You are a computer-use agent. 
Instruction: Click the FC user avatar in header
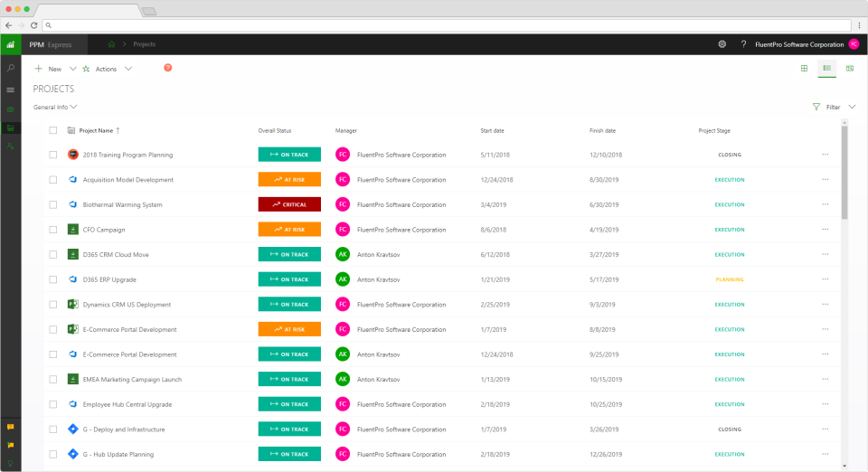tap(854, 44)
